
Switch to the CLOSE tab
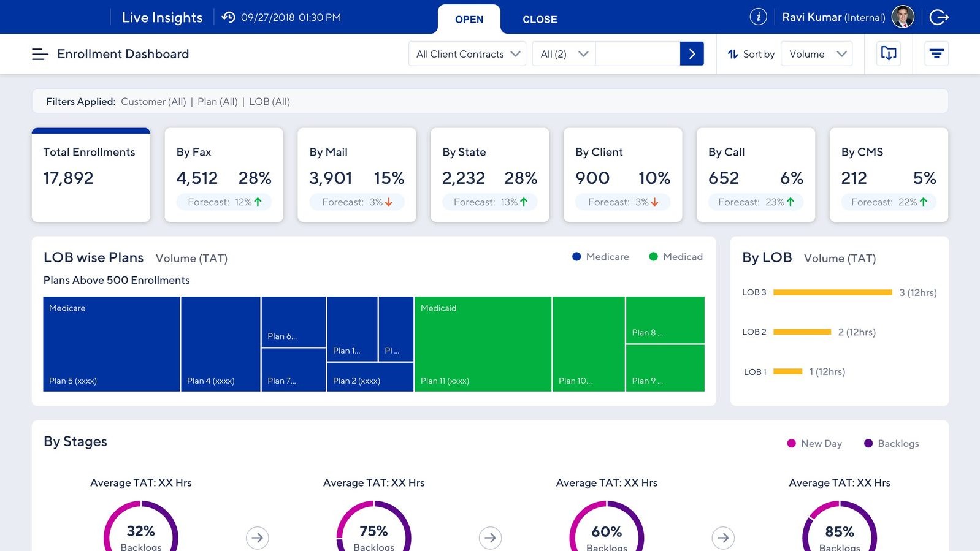click(x=540, y=19)
